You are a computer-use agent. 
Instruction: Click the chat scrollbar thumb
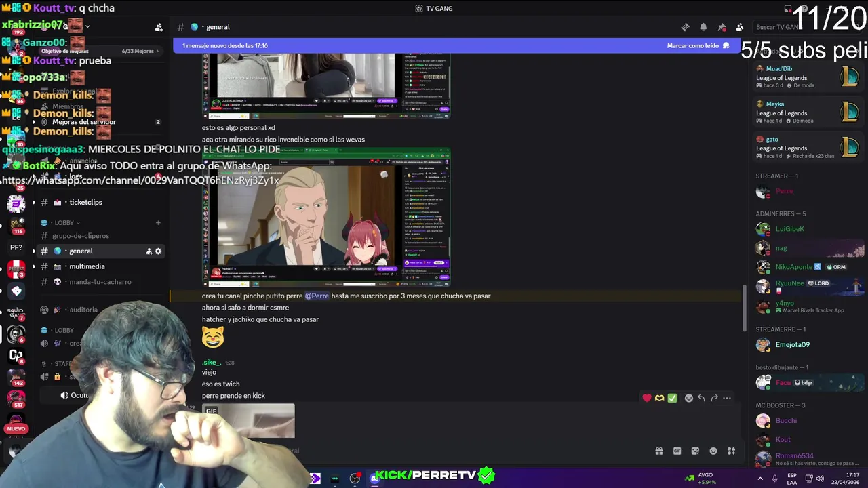[744, 308]
